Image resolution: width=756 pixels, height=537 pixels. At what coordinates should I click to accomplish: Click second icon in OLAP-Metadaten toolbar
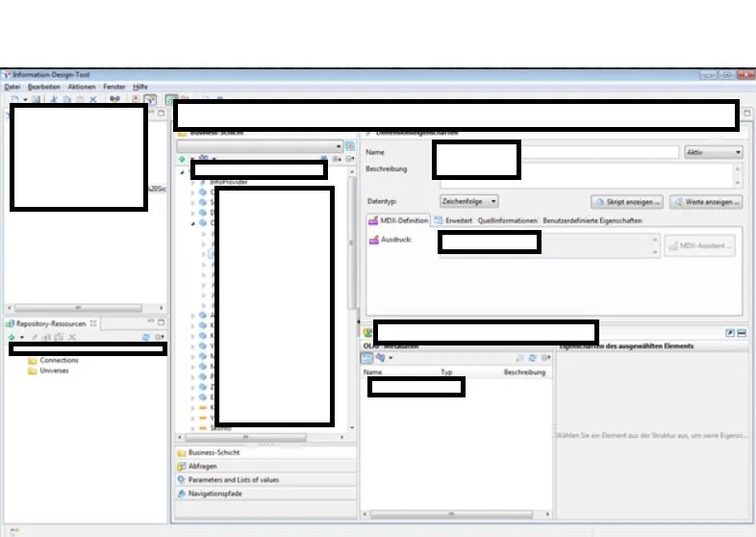381,357
